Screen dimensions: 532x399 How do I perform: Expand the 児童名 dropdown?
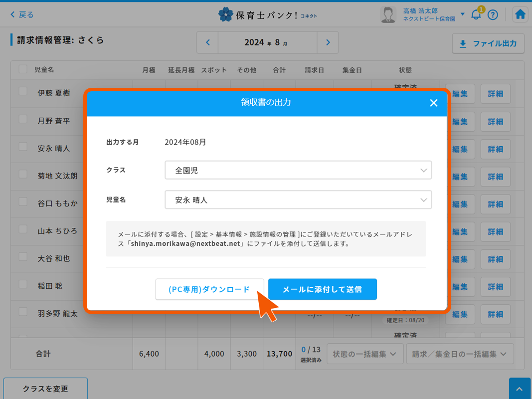pos(298,200)
